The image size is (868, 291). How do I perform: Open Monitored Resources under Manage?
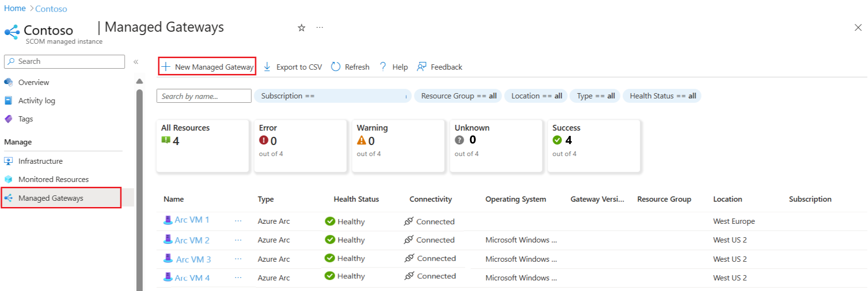click(x=53, y=179)
